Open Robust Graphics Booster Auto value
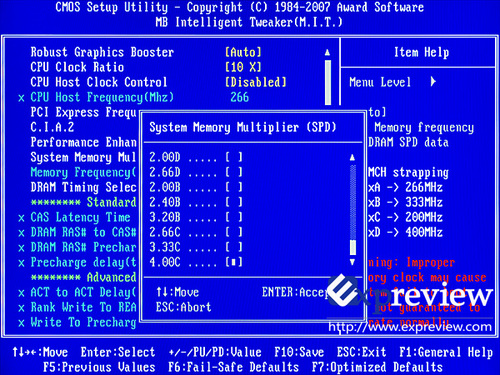This screenshot has width=500, height=375. [243, 52]
